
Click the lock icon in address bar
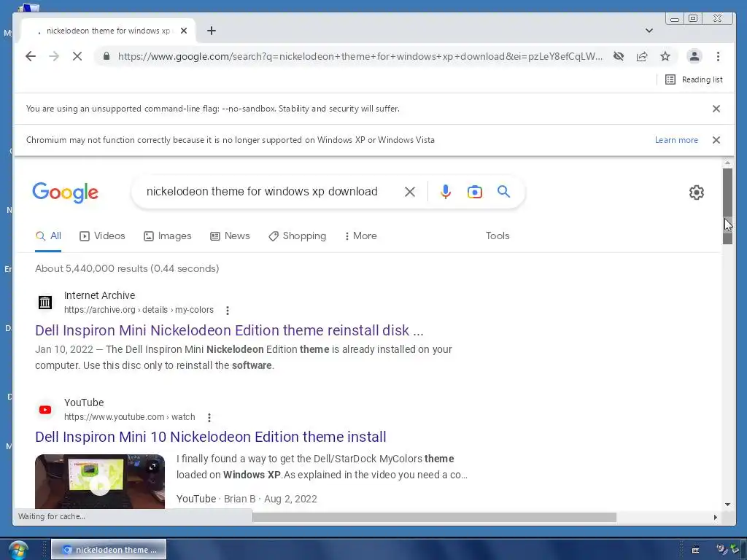point(107,56)
